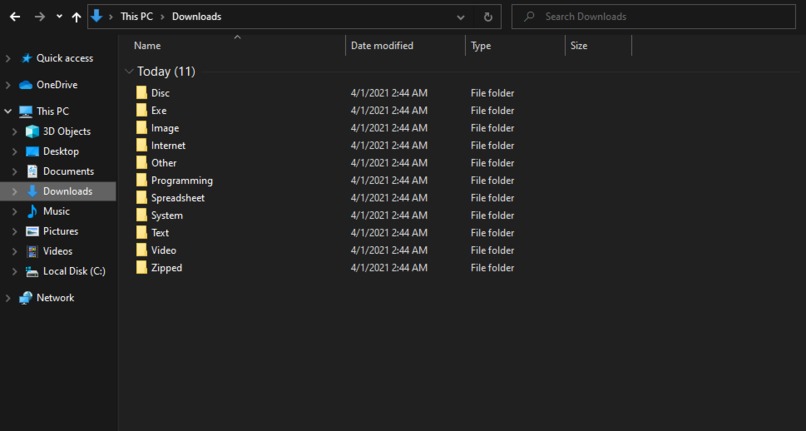Select the Text folder icon
This screenshot has height=431, width=806.
(141, 232)
